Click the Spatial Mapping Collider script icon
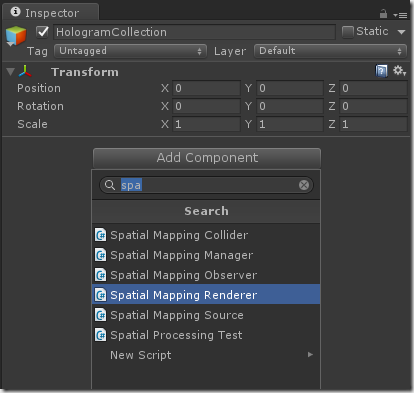This screenshot has width=414, height=393. tap(100, 235)
